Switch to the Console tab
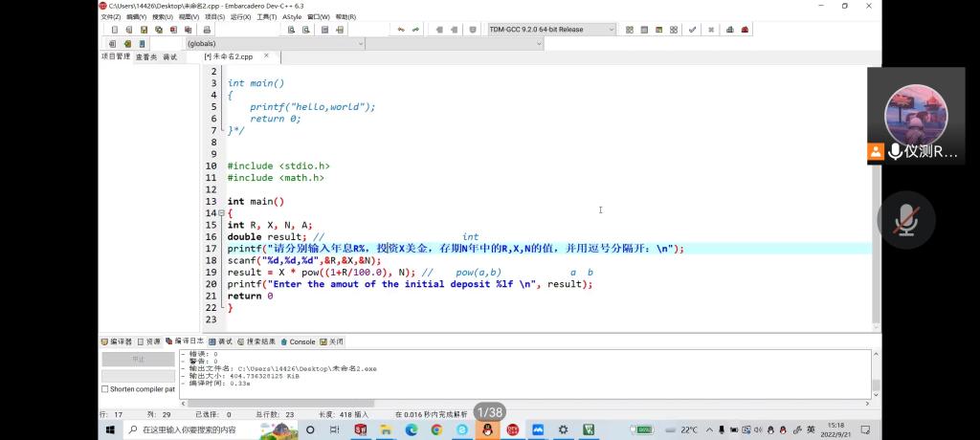Viewport: 980px width, 440px height. point(301,341)
